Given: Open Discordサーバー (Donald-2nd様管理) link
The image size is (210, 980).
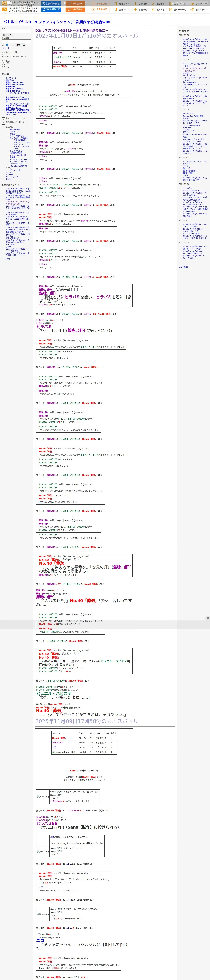Looking at the screenshot, I should tap(18, 165).
